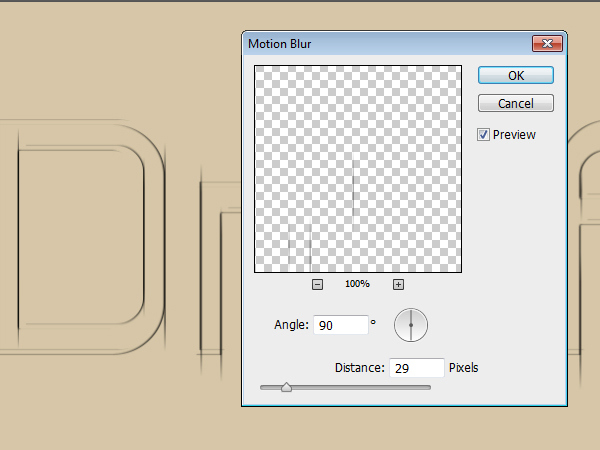Viewport: 600px width, 450px height.
Task: Click the 100% zoom level label
Action: pyautogui.click(x=357, y=284)
